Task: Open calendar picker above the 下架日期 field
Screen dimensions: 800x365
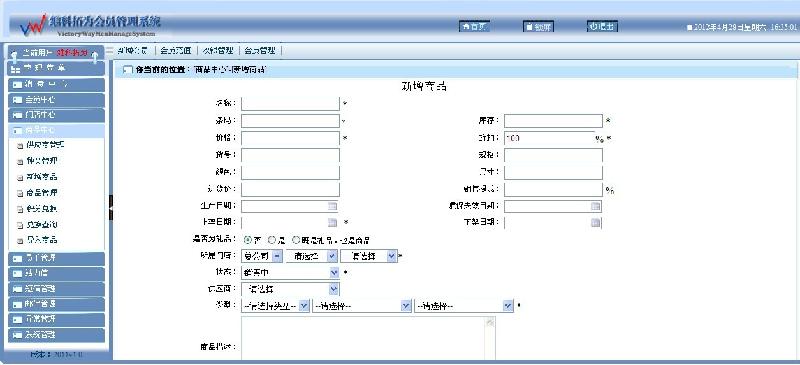Action: (x=595, y=206)
